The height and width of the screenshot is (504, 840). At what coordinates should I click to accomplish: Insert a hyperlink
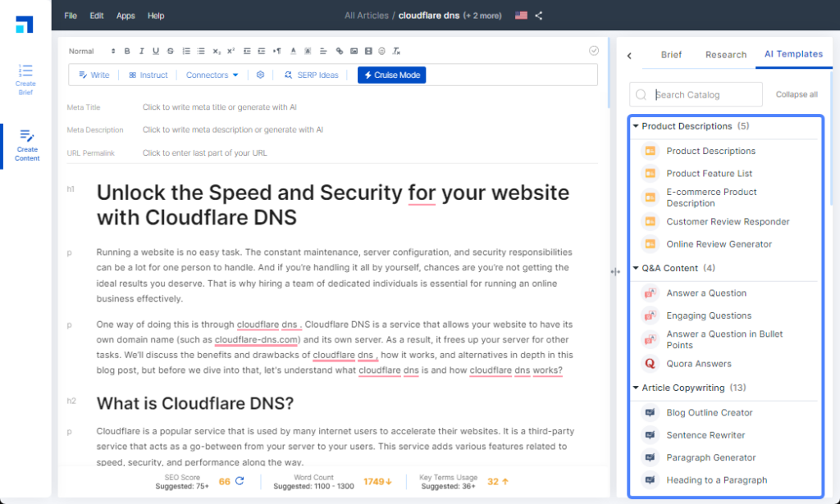[x=339, y=52]
